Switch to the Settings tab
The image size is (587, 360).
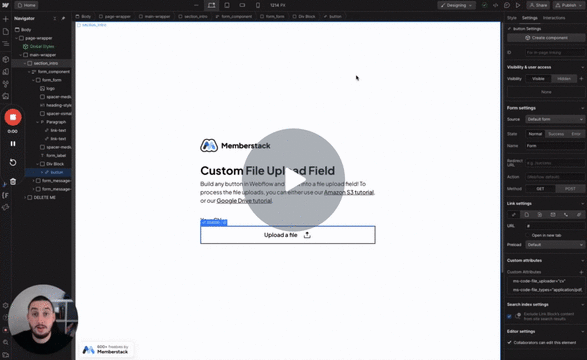pyautogui.click(x=529, y=18)
